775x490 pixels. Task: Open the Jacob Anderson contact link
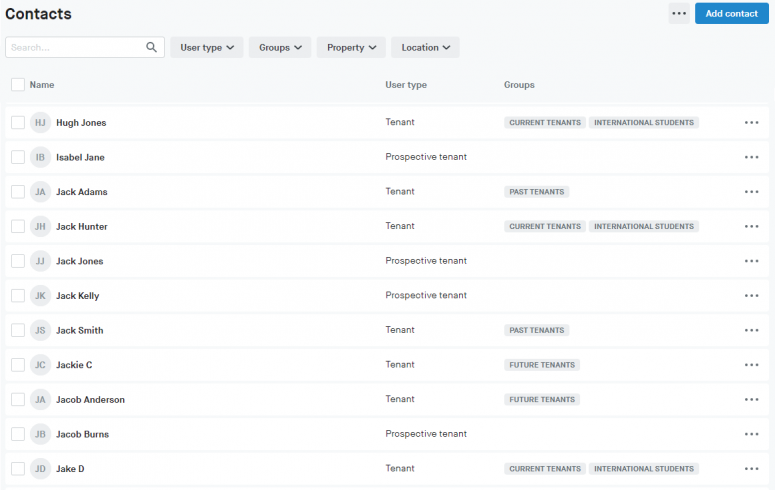pyautogui.click(x=90, y=399)
